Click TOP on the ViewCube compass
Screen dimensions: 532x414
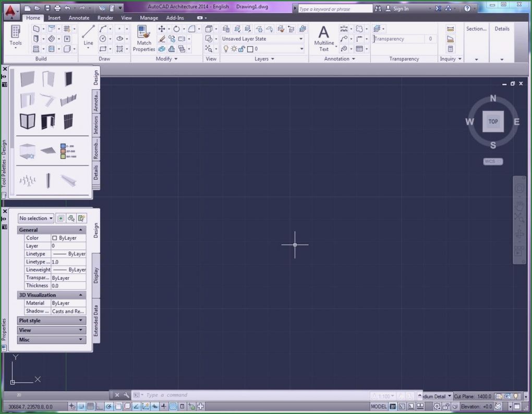tap(492, 121)
